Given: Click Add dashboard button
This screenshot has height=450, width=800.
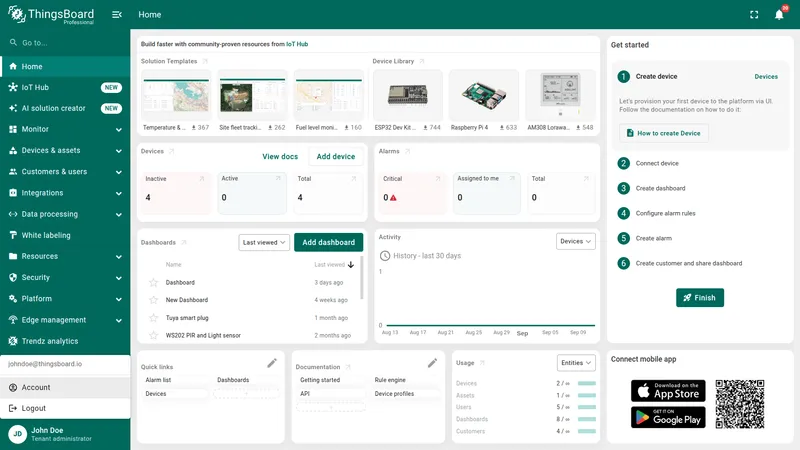Looking at the screenshot, I should pos(329,242).
